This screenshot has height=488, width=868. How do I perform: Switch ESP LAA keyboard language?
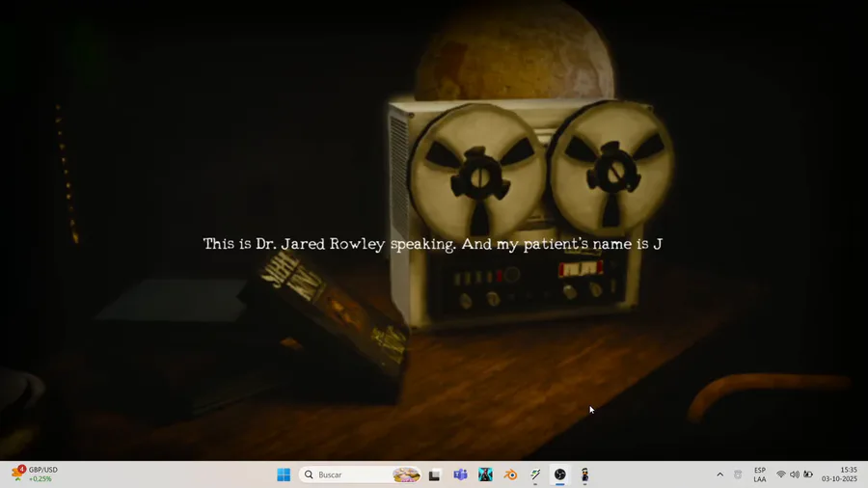click(760, 474)
